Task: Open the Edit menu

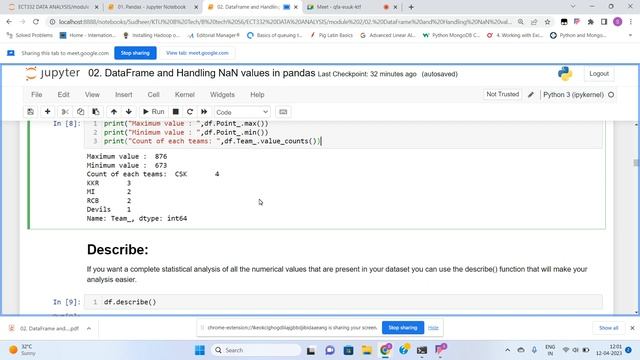Action: 63,95
